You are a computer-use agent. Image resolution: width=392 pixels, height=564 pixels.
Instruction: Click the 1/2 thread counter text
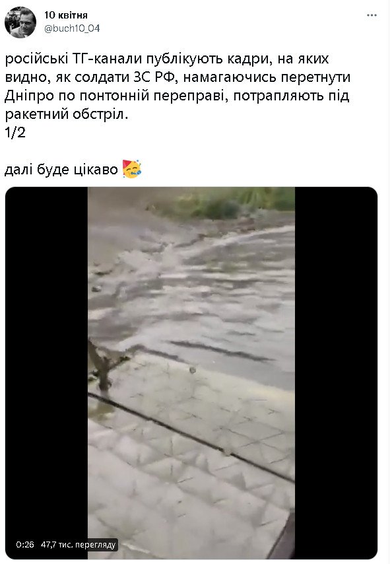(15, 133)
